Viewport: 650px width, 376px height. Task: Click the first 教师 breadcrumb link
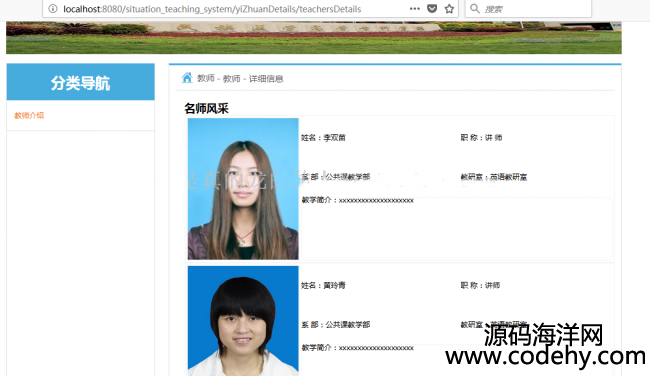click(x=206, y=78)
